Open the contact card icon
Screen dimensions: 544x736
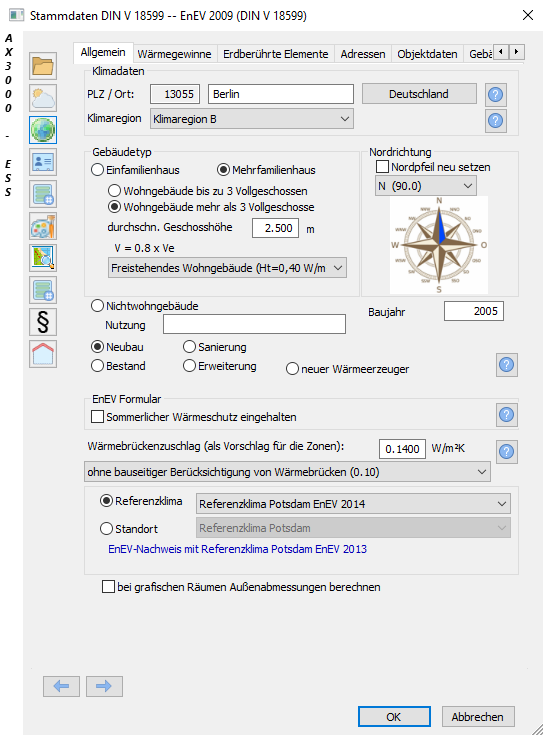43,162
